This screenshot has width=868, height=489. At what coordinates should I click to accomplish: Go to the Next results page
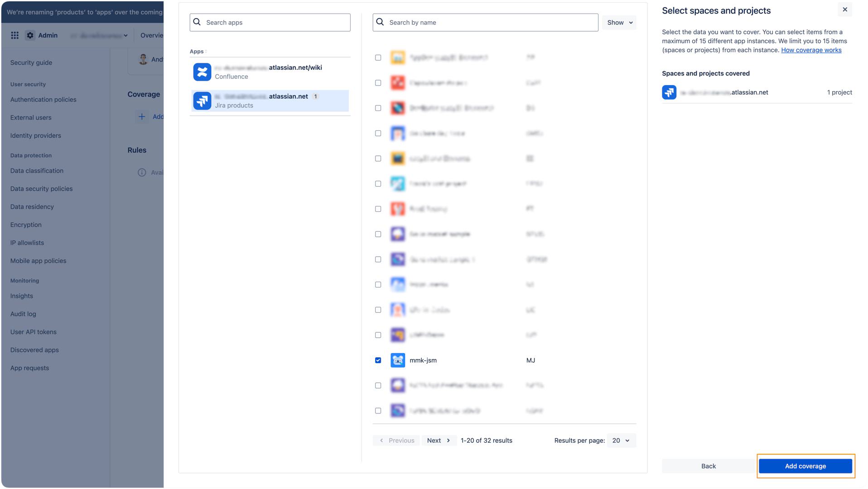pos(438,441)
